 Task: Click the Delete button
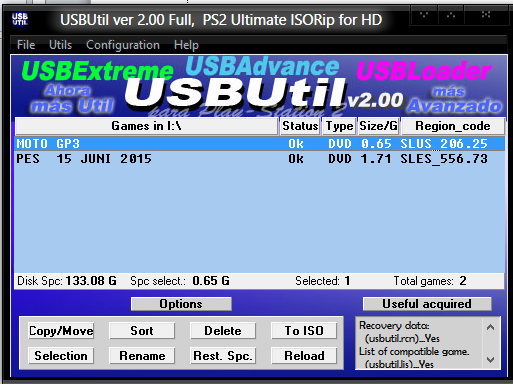coord(223,331)
